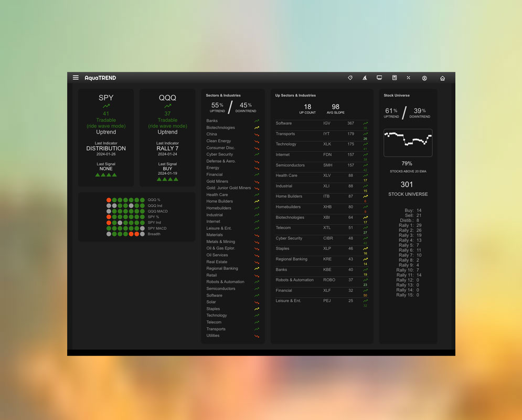The height and width of the screenshot is (420, 522).
Task: Click the SPY uptrend arrow icon
Action: [x=106, y=106]
